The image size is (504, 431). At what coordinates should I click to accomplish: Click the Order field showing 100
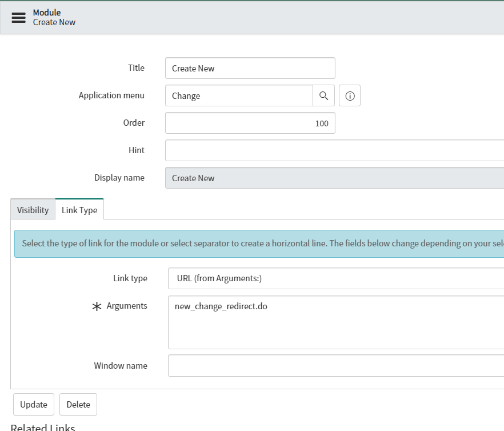(250, 123)
